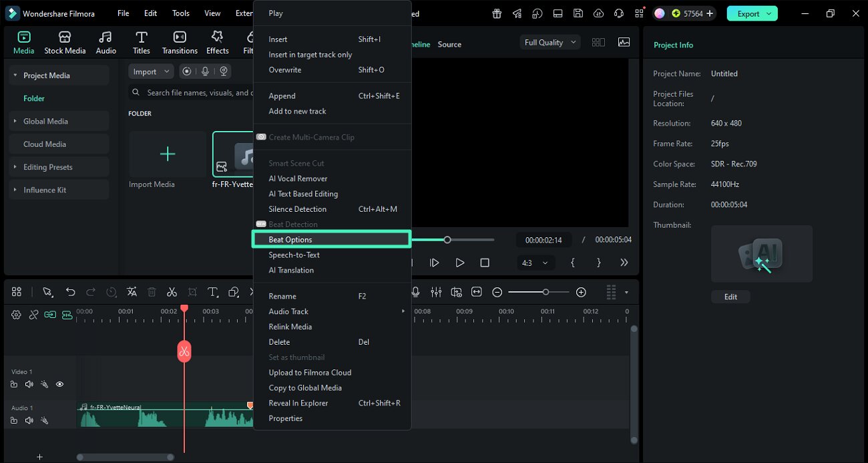
Task: Click the zoom-to-fit timeline icon
Action: click(x=477, y=292)
